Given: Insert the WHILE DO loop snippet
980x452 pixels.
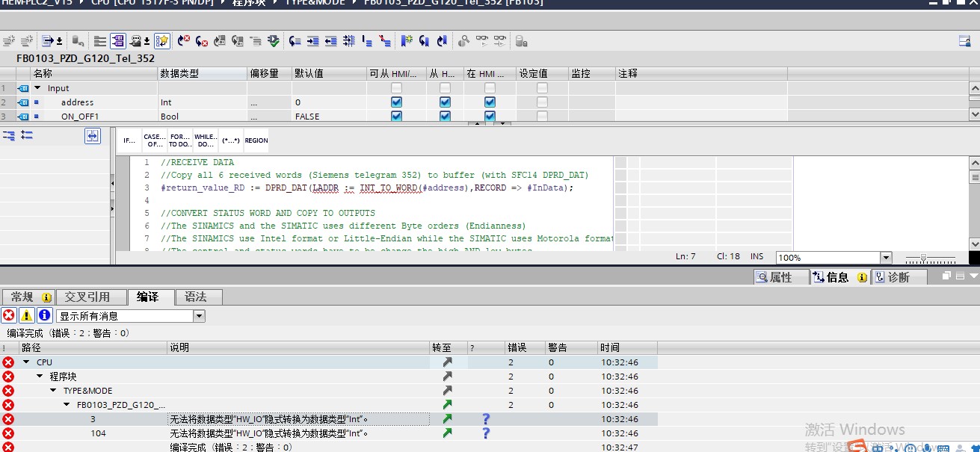Looking at the screenshot, I should (x=205, y=140).
